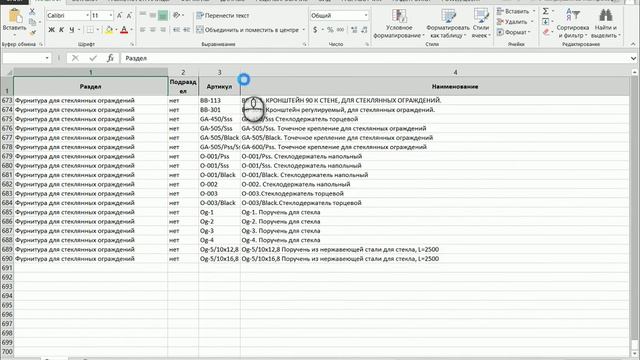Open merge options arrow beside Объединить
Viewport: 640px width, 360px height.
click(303, 30)
